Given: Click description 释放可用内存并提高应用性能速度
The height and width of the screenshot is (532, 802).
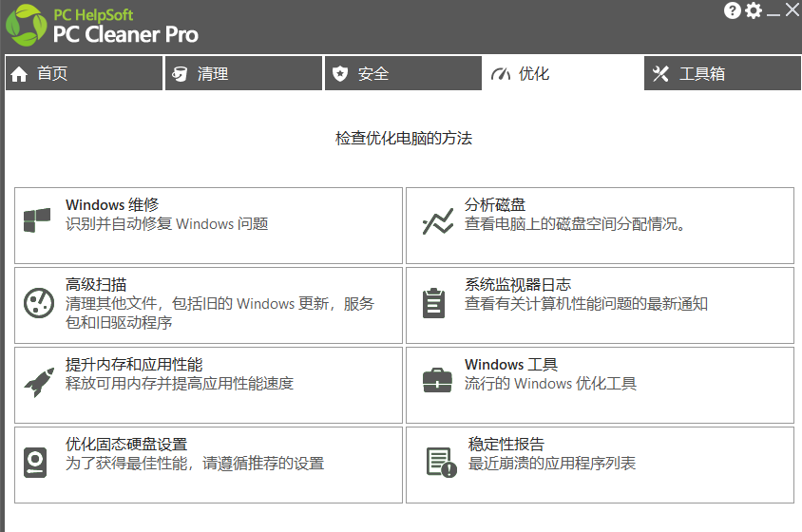Looking at the screenshot, I should click(180, 383).
